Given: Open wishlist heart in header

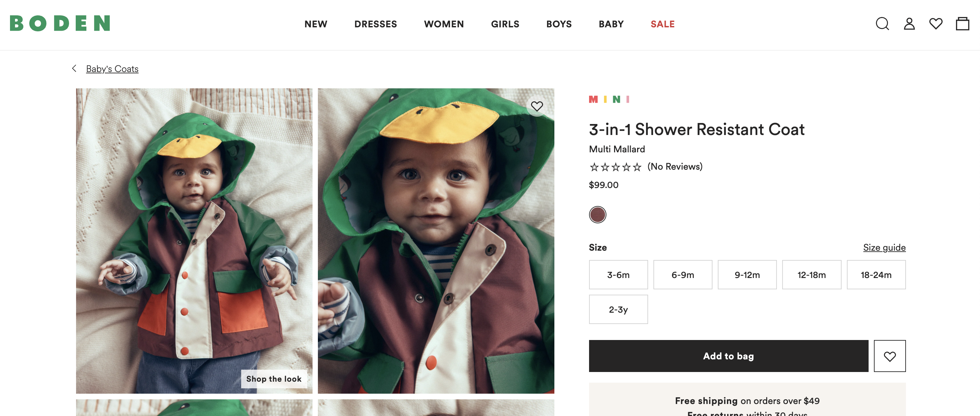Looking at the screenshot, I should point(936,24).
